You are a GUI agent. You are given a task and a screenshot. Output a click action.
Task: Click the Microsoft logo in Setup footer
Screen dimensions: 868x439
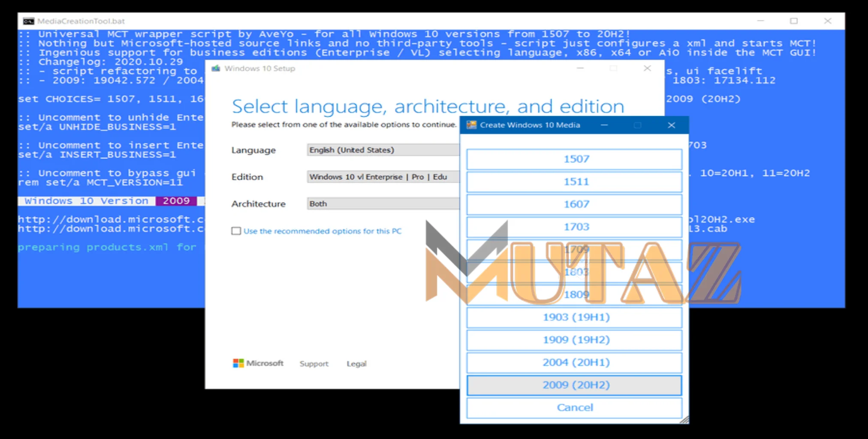[258, 363]
